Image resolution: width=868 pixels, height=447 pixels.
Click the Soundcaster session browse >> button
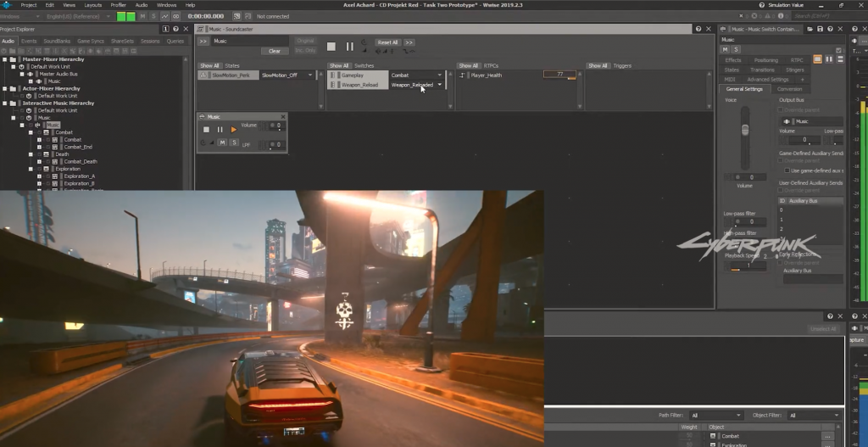click(203, 41)
